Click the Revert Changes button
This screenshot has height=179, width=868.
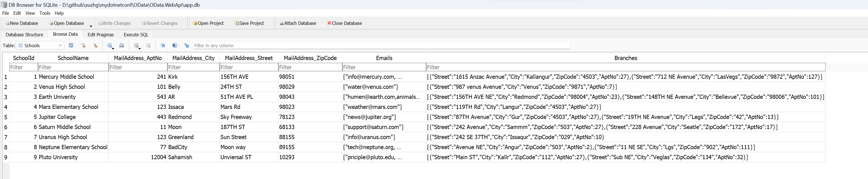pos(159,23)
